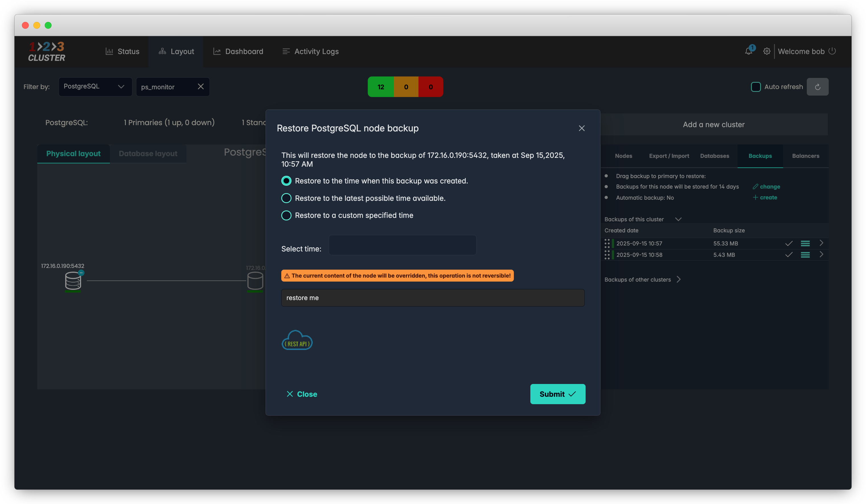Click the logout power icon
Screen dimensions: 866x504
coord(832,51)
